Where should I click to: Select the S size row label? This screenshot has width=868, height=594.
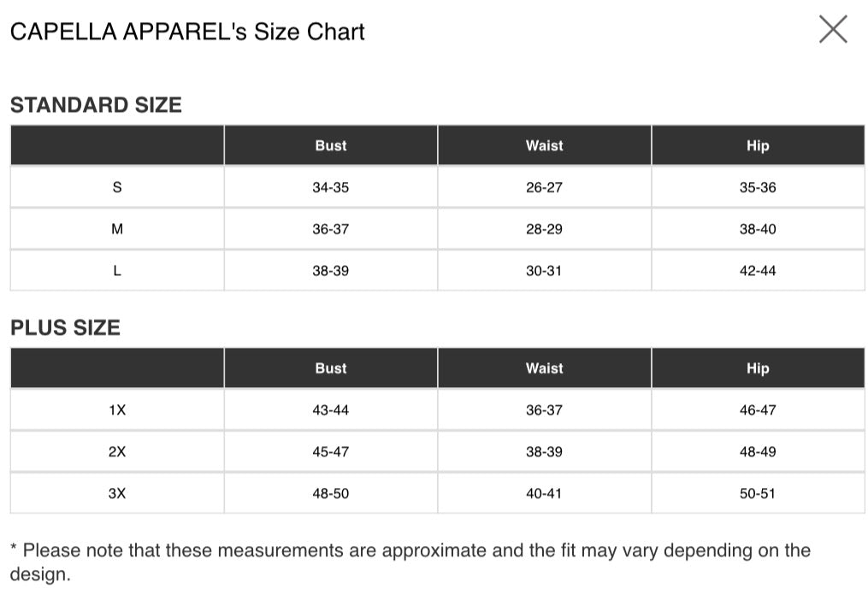pyautogui.click(x=117, y=187)
